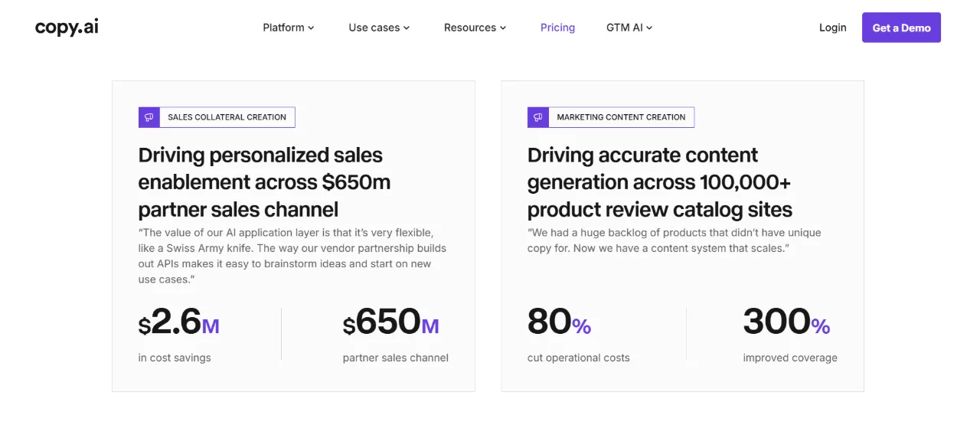This screenshot has height=448, width=980.
Task: Expand the Resources dropdown chevron
Action: pos(503,28)
